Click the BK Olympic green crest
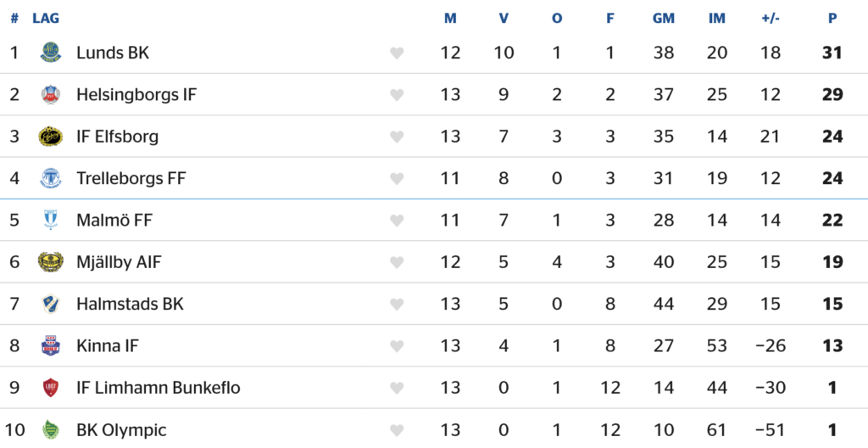The image size is (868, 448). click(x=51, y=429)
